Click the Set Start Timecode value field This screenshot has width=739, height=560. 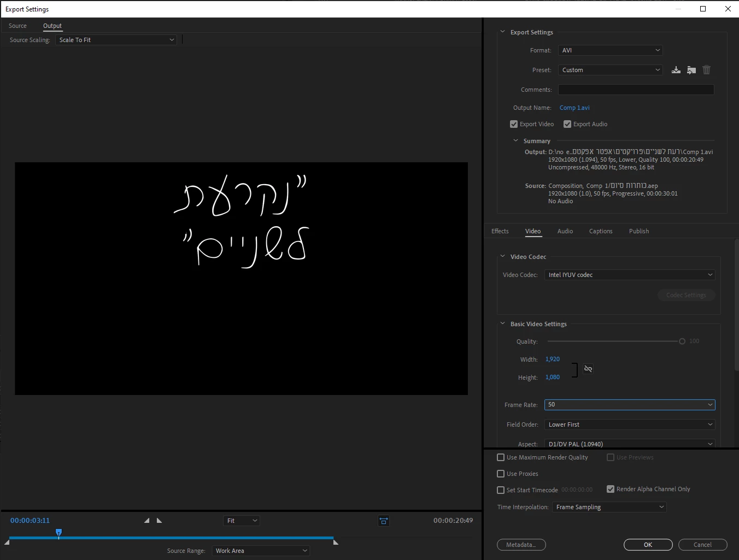point(577,490)
